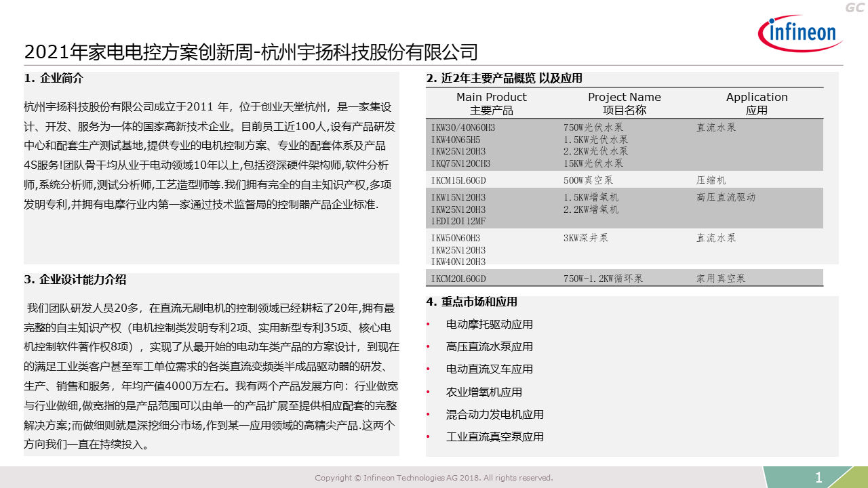868x488 pixels.
Task: Click the slide page number 1
Action: point(818,478)
